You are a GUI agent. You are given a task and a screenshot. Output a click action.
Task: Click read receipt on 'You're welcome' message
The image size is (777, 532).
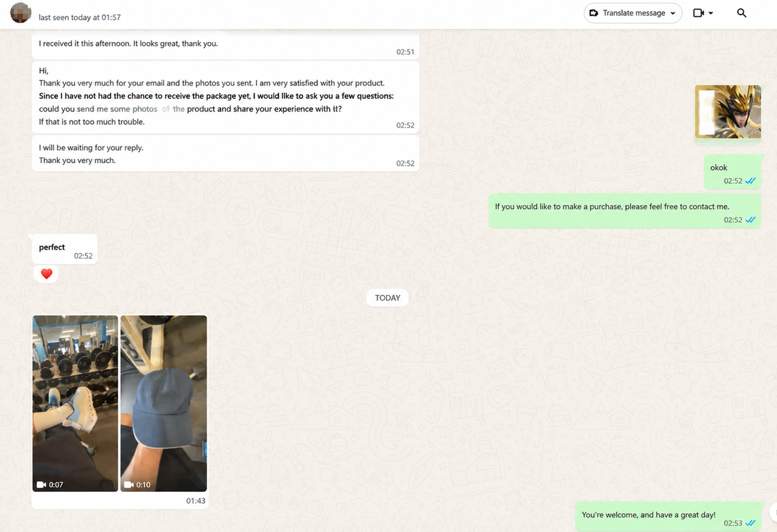[750, 523]
